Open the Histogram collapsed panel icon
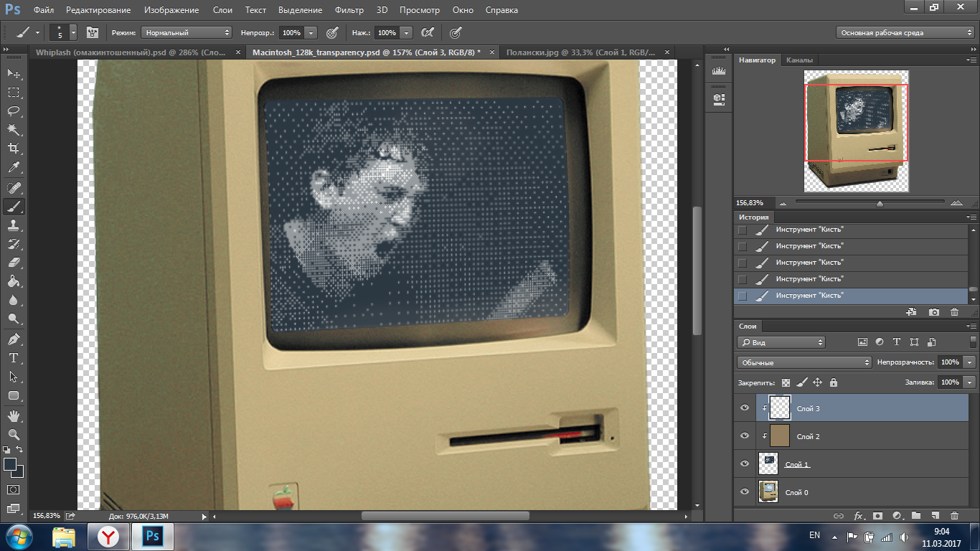This screenshot has height=551, width=980. click(718, 72)
